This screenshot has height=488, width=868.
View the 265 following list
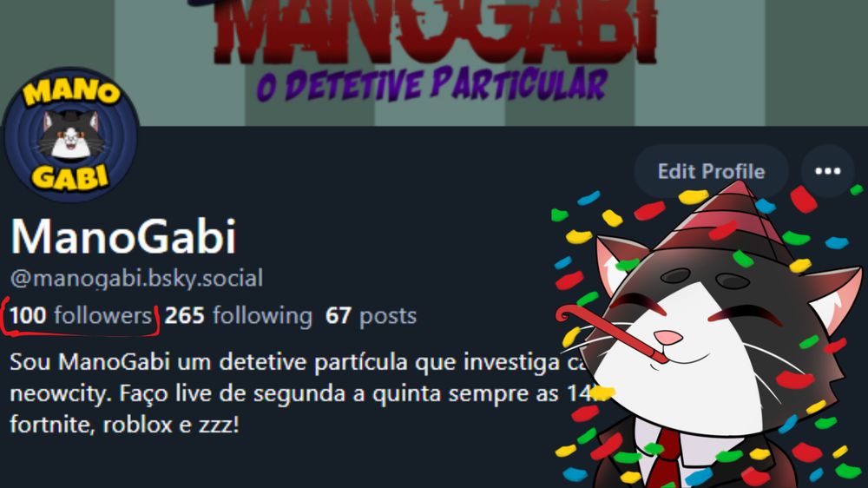[x=239, y=316]
